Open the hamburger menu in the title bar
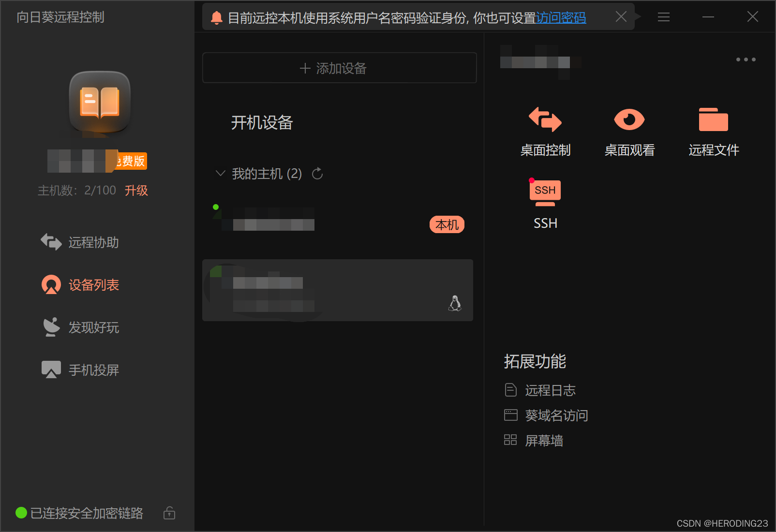 (x=663, y=17)
